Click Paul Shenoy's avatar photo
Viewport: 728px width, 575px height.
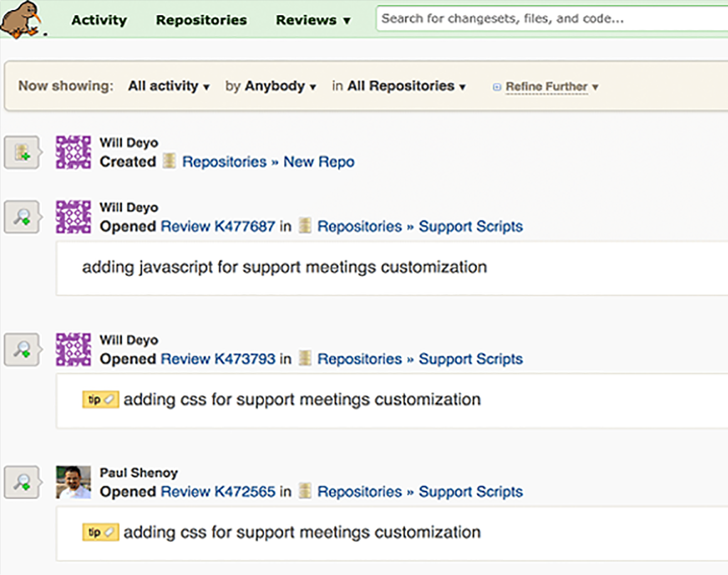click(73, 483)
